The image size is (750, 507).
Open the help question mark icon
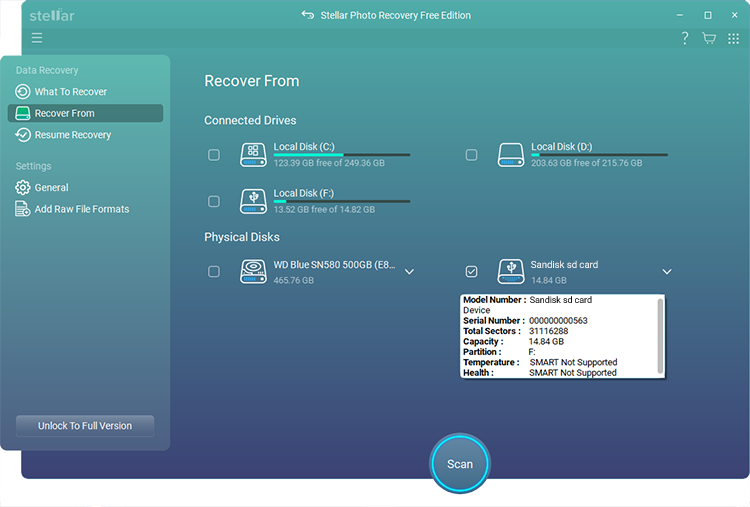(685, 38)
